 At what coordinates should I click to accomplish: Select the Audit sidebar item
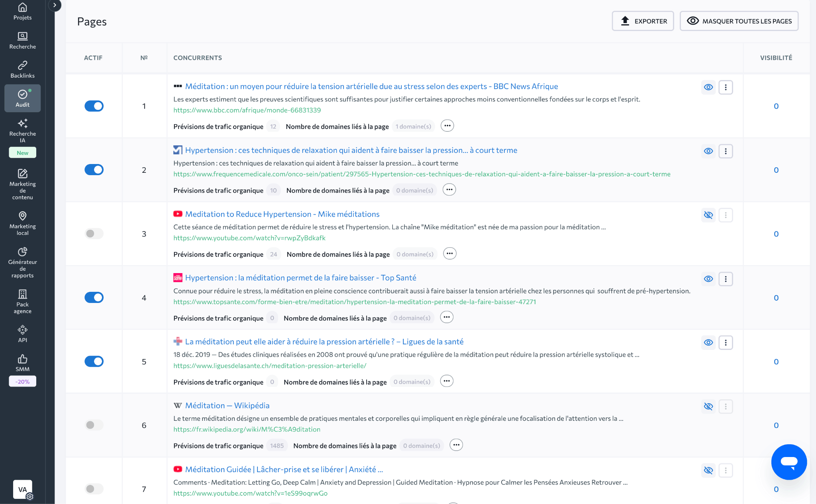(x=22, y=98)
